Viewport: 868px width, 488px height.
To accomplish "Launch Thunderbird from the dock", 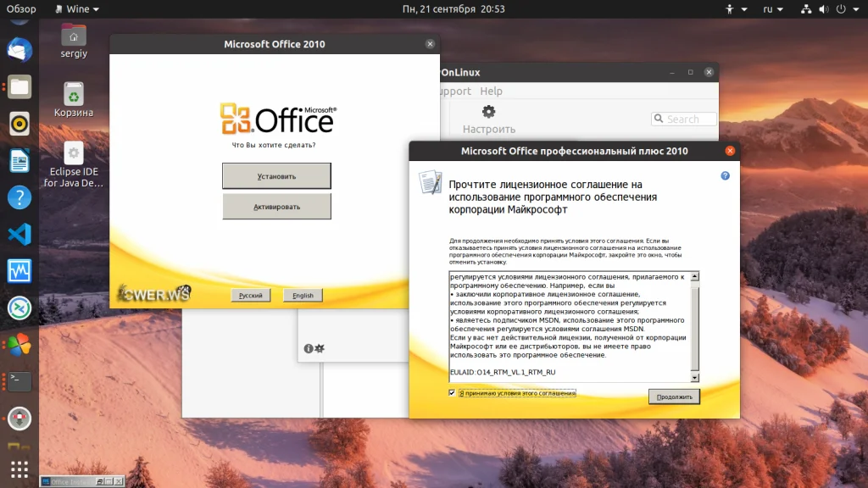I will tap(19, 50).
